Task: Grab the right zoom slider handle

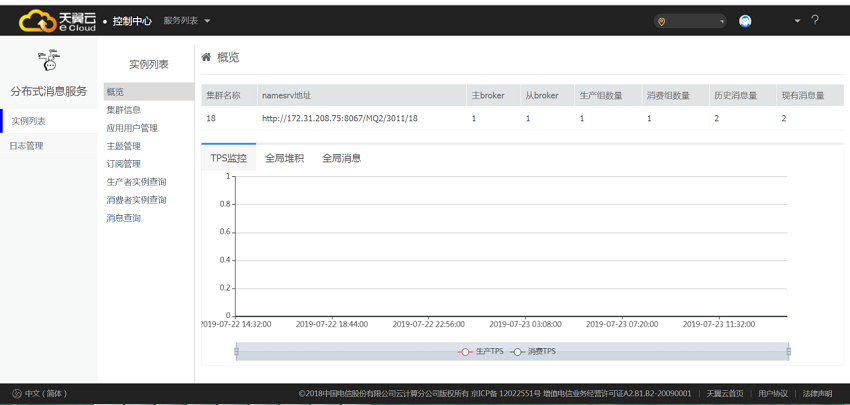Action: (x=788, y=351)
